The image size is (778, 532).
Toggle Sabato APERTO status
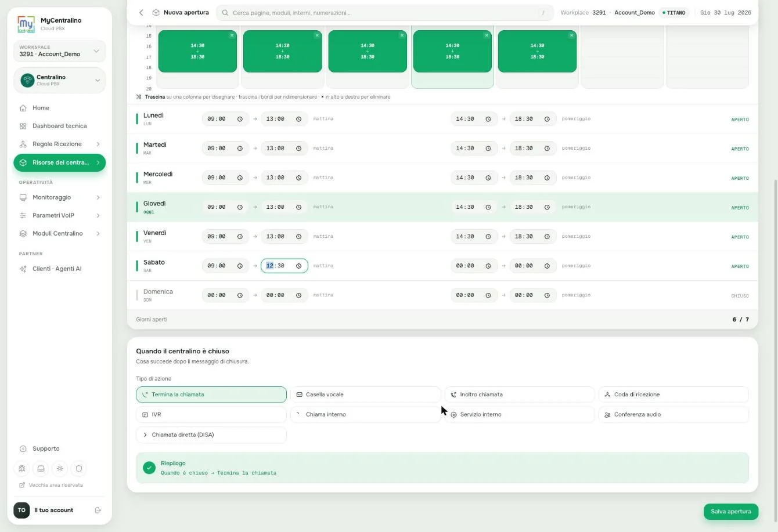740,266
